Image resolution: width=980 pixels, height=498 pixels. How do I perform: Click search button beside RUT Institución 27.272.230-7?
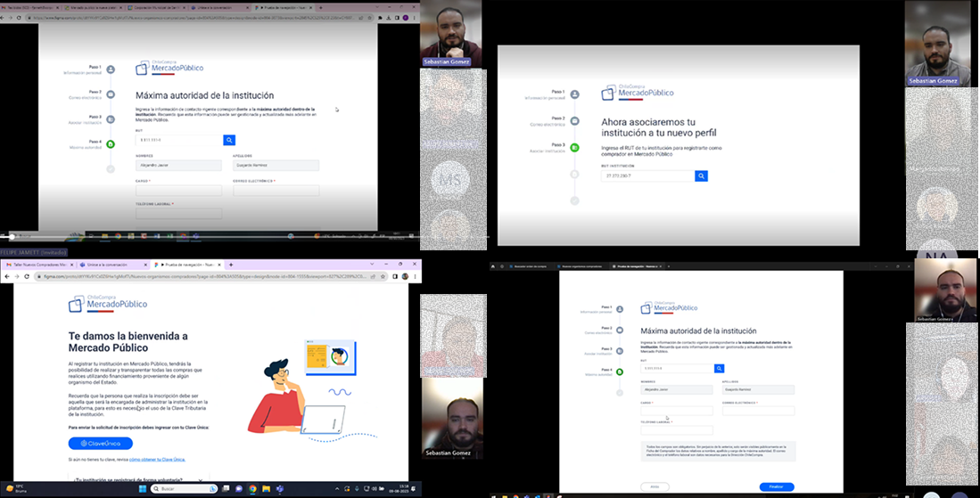click(701, 176)
